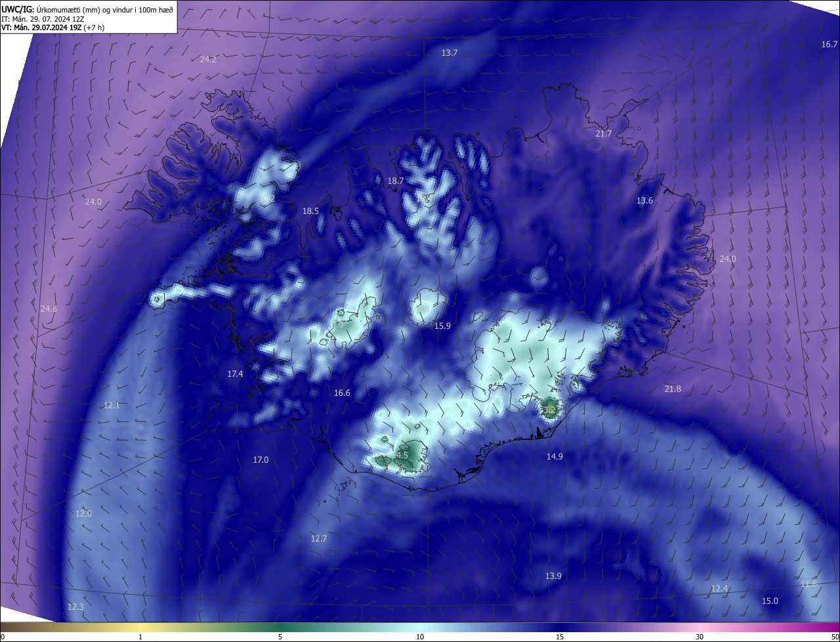Click the map value 17.0
Screen dimensions: 840x642
coord(261,460)
